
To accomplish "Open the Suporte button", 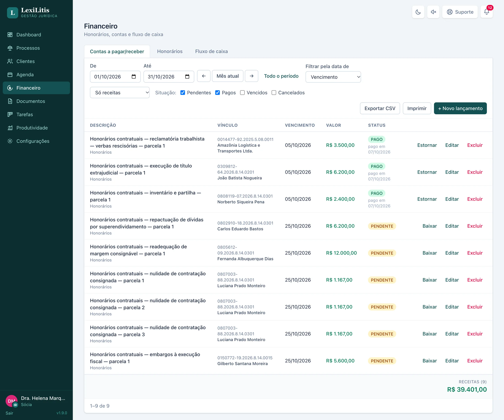I will tap(460, 12).
